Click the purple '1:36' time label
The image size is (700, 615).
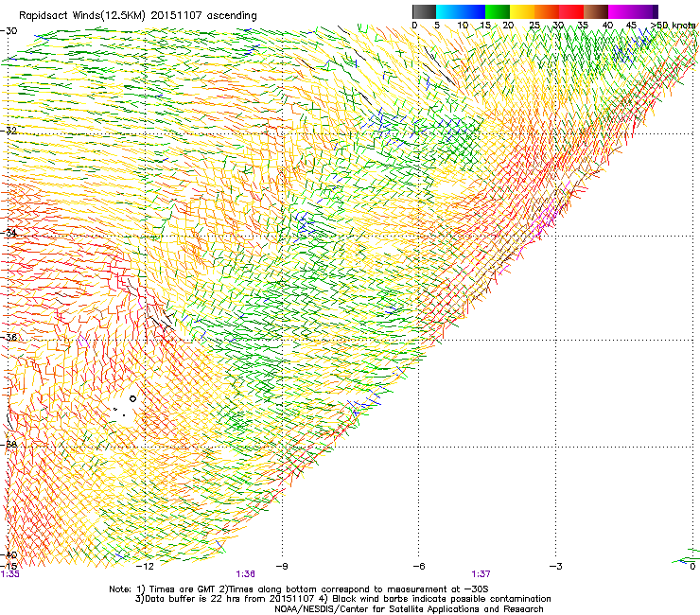[x=246, y=574]
